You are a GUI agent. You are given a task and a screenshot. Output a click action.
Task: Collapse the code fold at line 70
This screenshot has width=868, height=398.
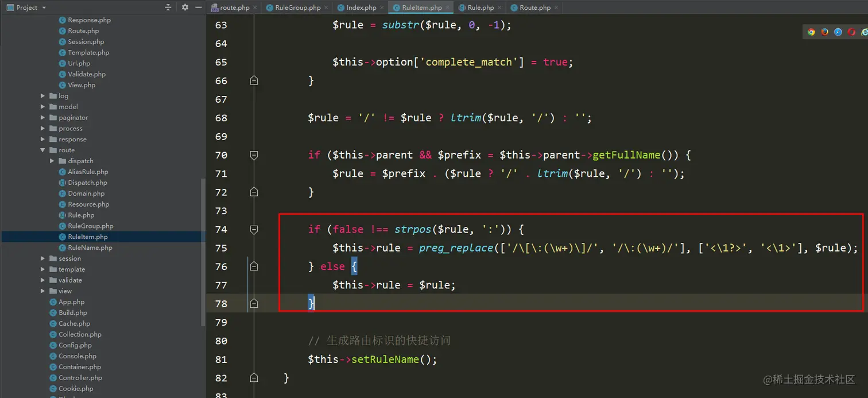(x=254, y=155)
